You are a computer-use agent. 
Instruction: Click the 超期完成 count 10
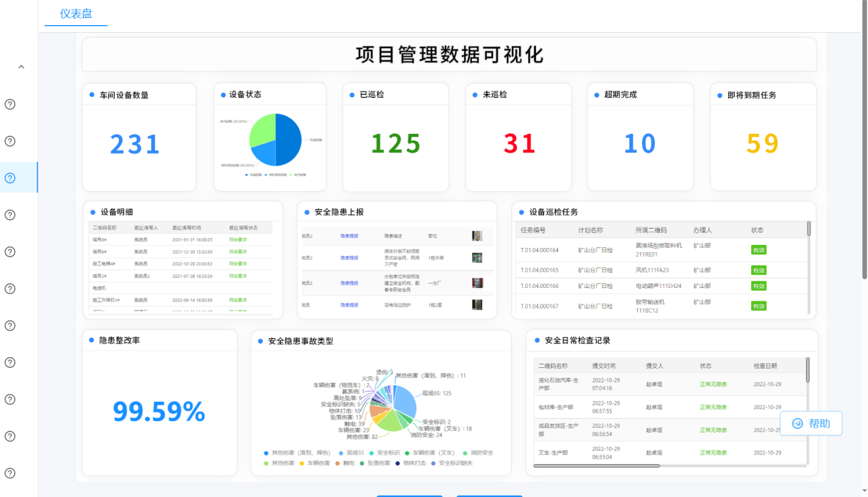pyautogui.click(x=640, y=143)
